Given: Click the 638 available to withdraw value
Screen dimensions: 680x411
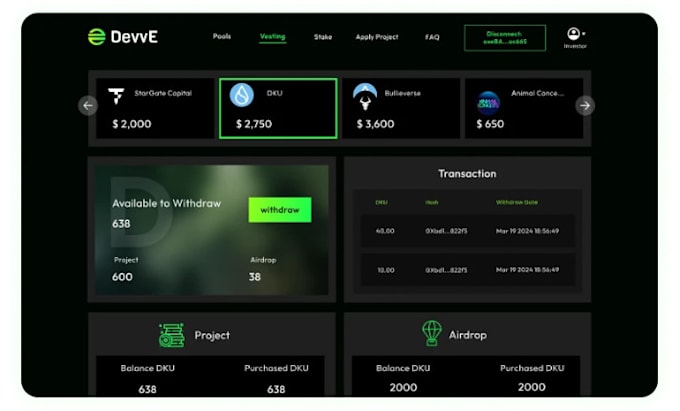Looking at the screenshot, I should 121,224.
